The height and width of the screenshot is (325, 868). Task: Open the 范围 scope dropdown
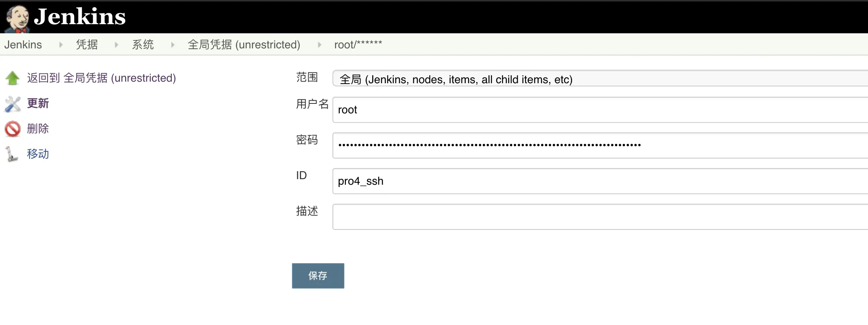click(600, 78)
